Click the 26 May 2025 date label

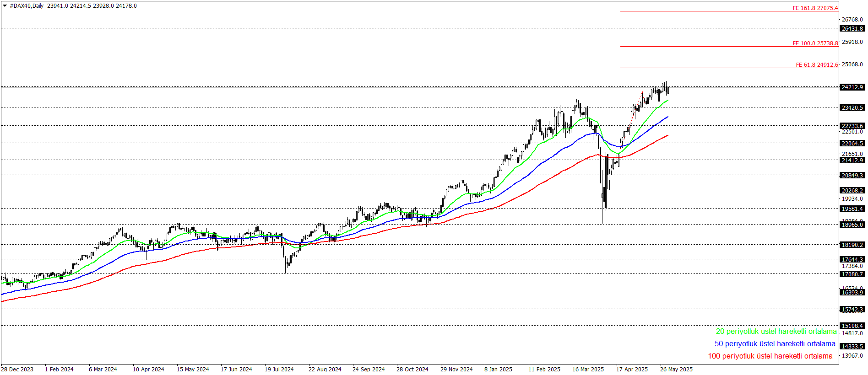pyautogui.click(x=676, y=369)
